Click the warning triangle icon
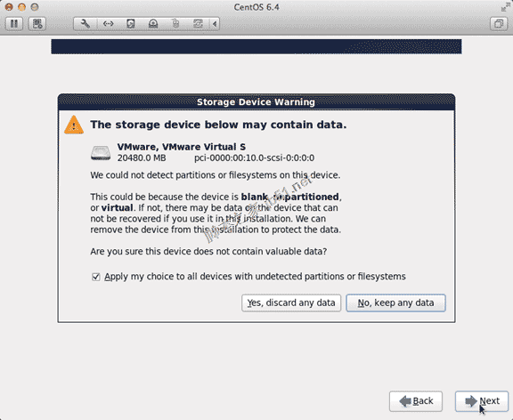The image size is (513, 420). coord(74,125)
